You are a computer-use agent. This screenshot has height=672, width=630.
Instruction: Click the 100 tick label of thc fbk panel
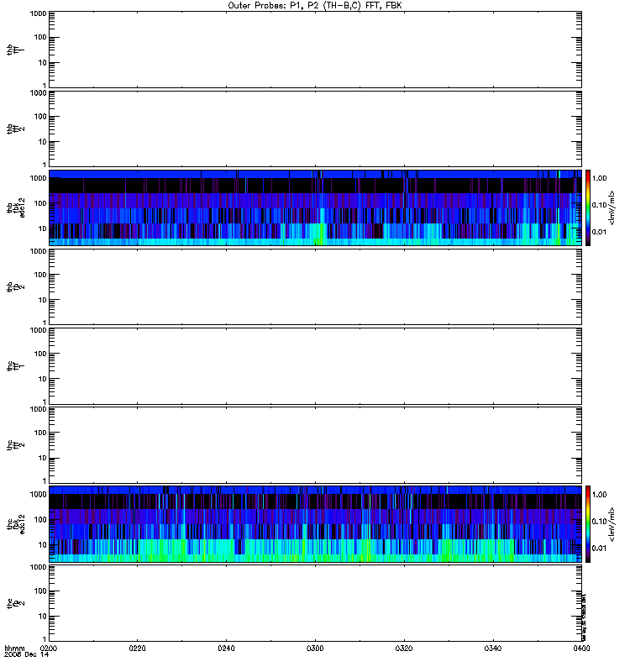pos(40,520)
